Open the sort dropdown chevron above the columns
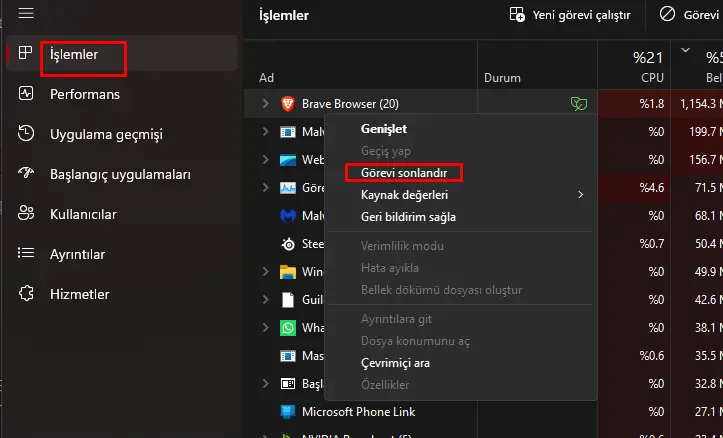The height and width of the screenshot is (438, 723). pos(685,50)
